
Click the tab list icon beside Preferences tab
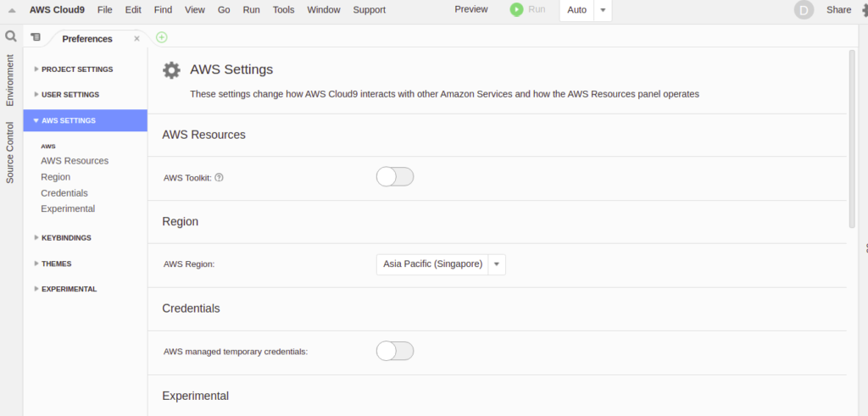tap(36, 37)
